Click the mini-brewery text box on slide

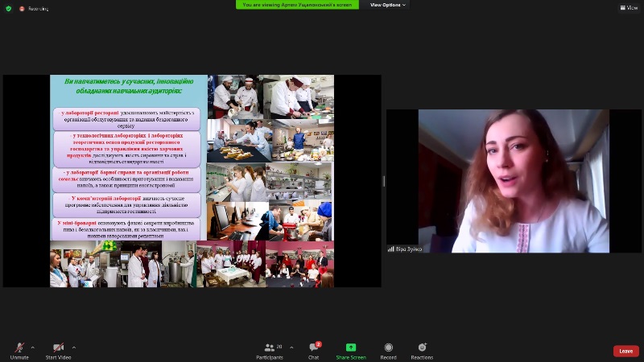click(x=126, y=229)
